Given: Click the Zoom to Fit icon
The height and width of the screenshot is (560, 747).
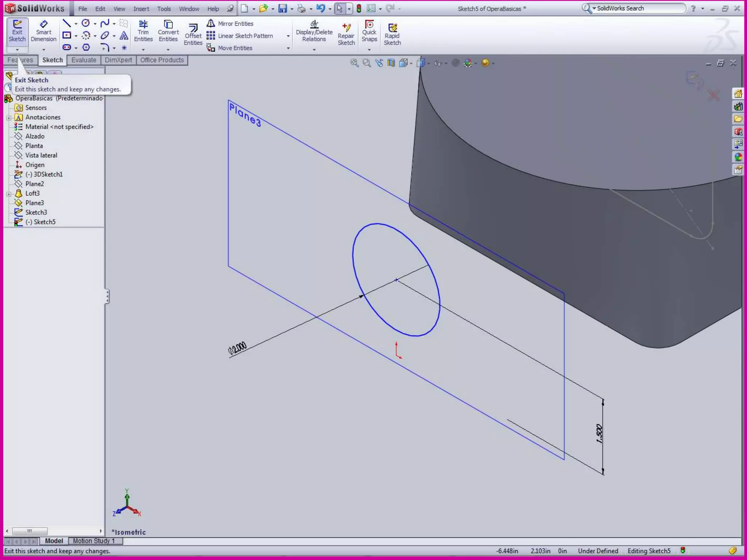Looking at the screenshot, I should [354, 63].
